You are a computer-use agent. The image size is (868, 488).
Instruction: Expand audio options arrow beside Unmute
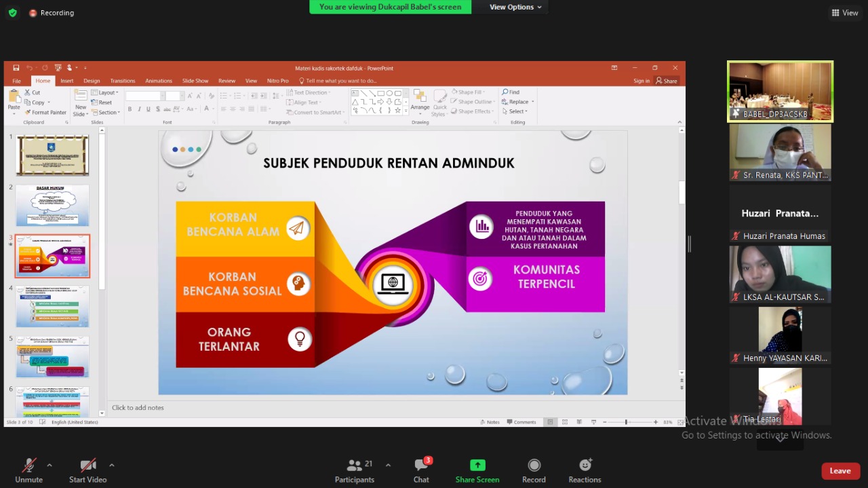click(50, 465)
